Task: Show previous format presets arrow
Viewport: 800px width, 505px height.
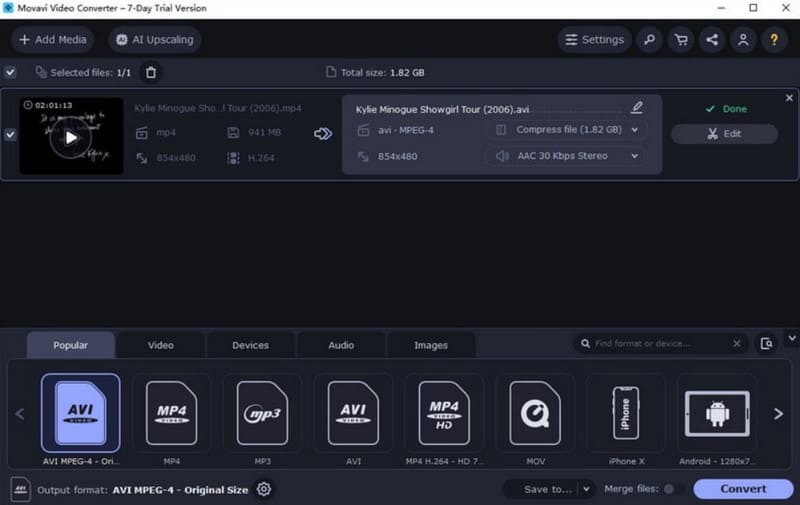Action: pyautogui.click(x=20, y=414)
